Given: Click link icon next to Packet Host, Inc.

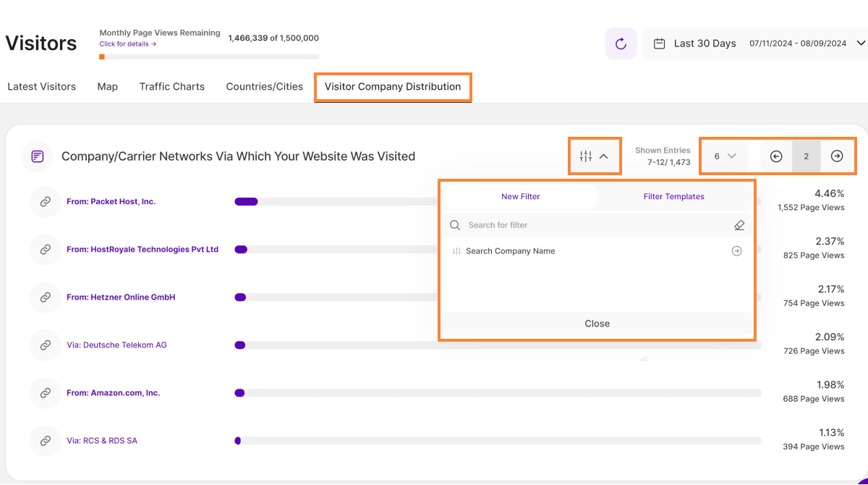Looking at the screenshot, I should [x=45, y=202].
